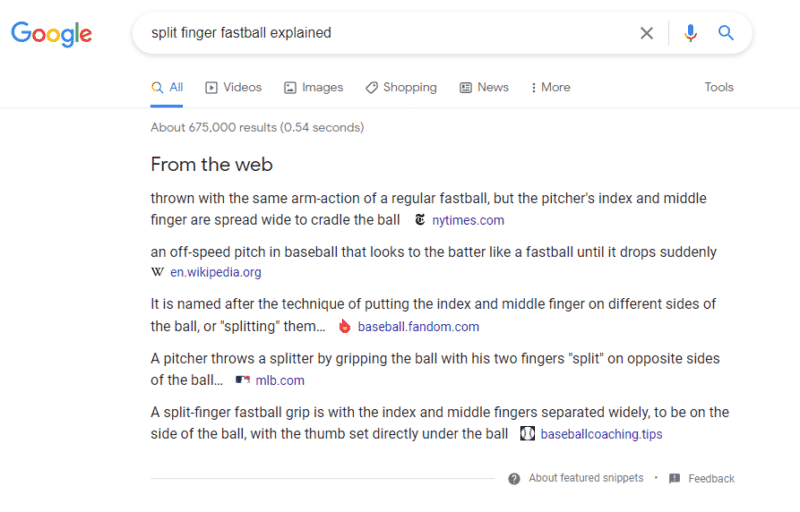Click the Fandom flame favicon
The width and height of the screenshot is (800, 512).
345,326
